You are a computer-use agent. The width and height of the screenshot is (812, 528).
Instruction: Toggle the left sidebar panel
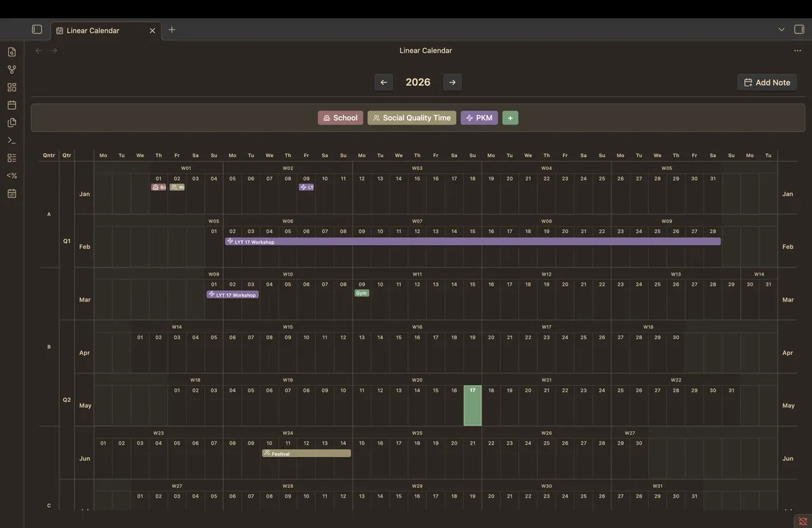point(37,30)
